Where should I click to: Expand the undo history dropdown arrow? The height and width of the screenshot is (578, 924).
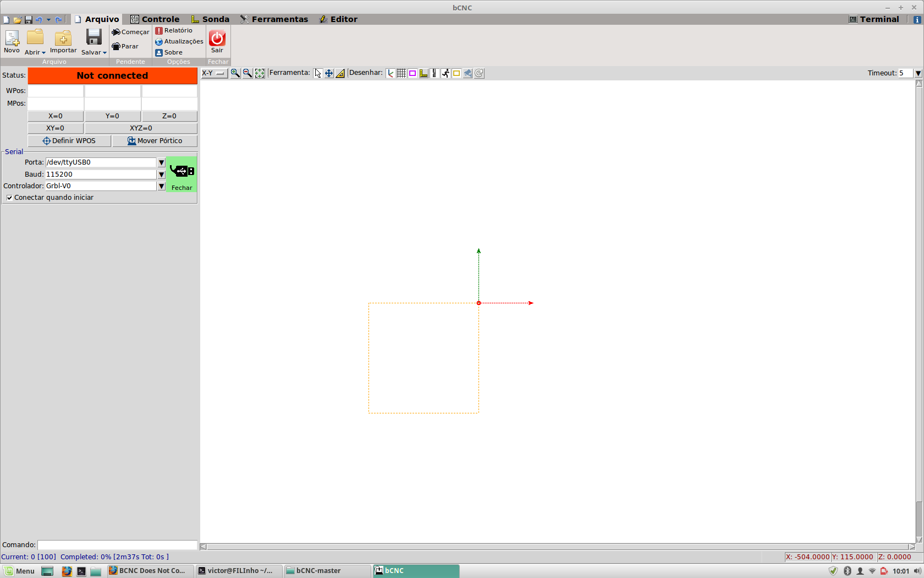click(x=48, y=20)
